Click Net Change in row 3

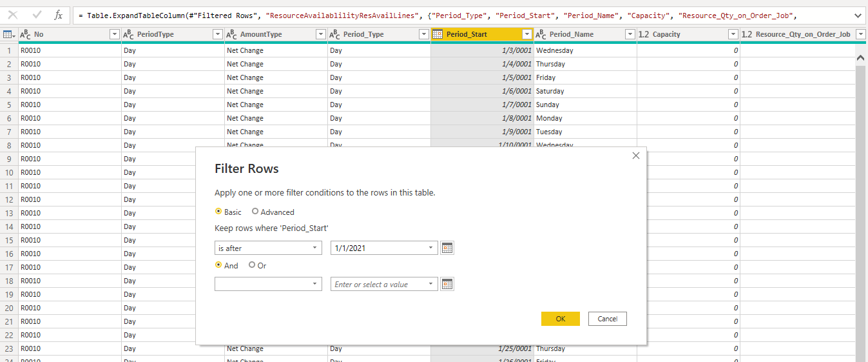pyautogui.click(x=276, y=77)
